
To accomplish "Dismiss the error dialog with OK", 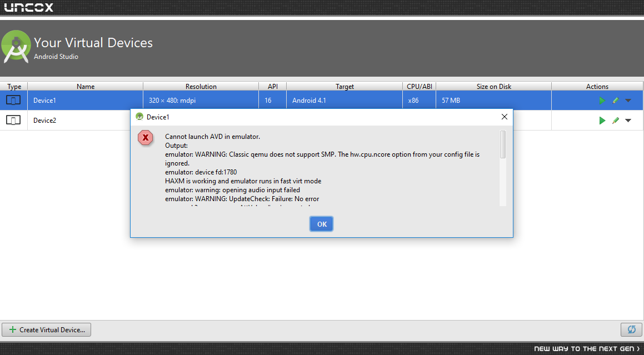I will click(x=322, y=224).
